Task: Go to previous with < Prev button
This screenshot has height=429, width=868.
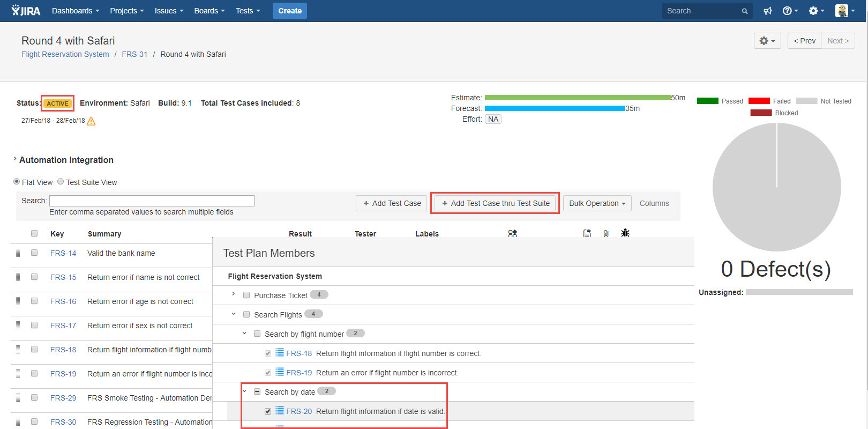Action: click(x=804, y=41)
